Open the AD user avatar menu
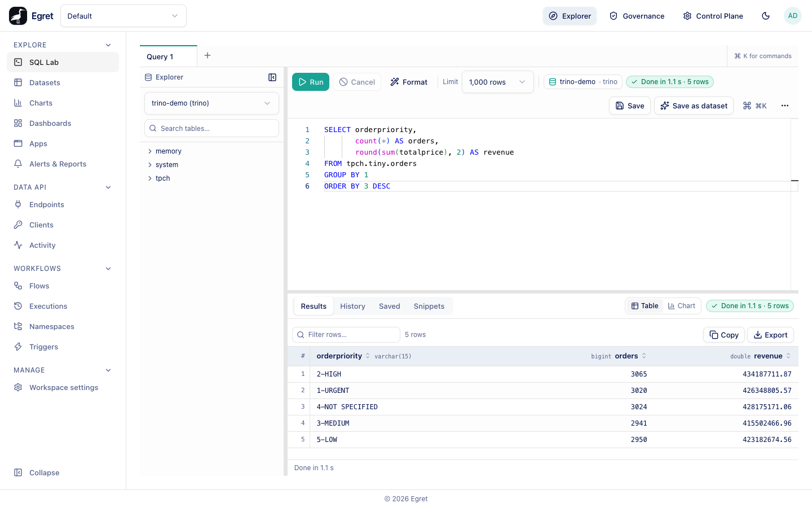This screenshot has height=508, width=812. (793, 16)
